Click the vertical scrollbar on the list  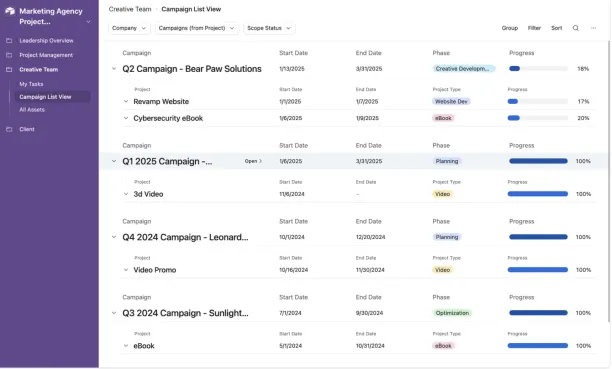[608, 182]
